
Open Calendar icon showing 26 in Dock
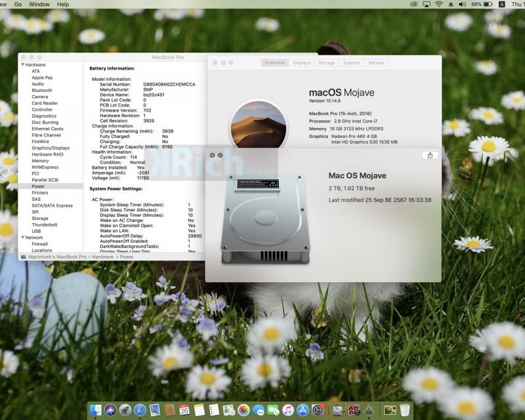click(184, 410)
